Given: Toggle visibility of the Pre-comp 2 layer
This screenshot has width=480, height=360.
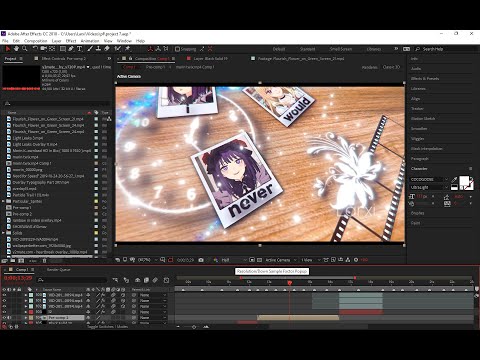Looking at the screenshot, I should pyautogui.click(x=4, y=318).
